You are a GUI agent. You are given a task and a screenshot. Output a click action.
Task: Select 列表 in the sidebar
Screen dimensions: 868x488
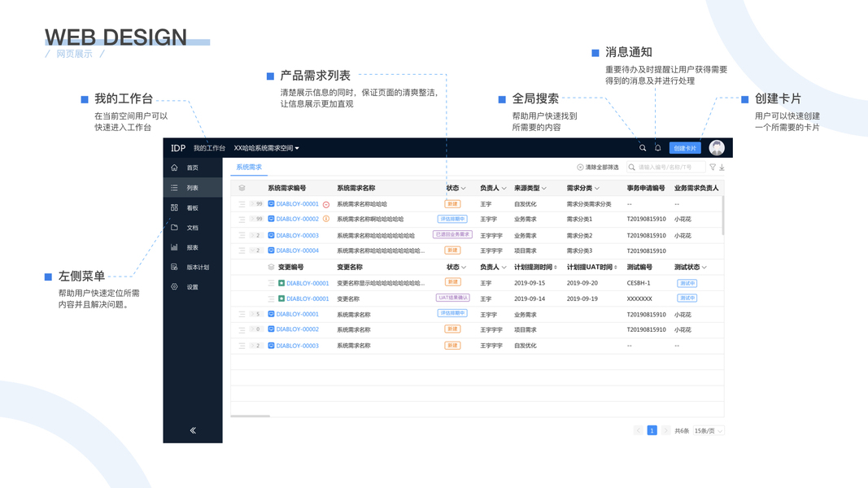click(x=193, y=188)
